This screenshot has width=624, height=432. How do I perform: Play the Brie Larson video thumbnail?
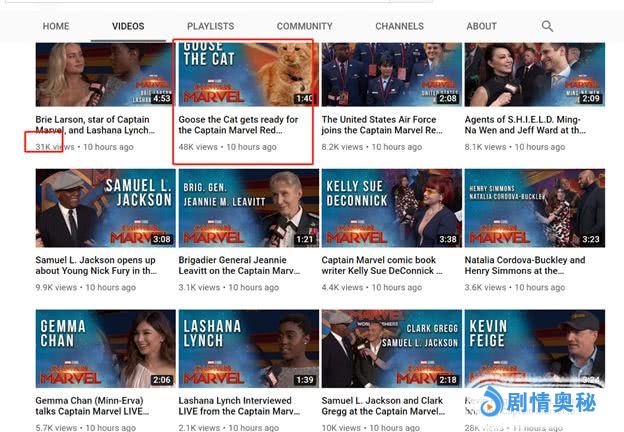[x=104, y=75]
